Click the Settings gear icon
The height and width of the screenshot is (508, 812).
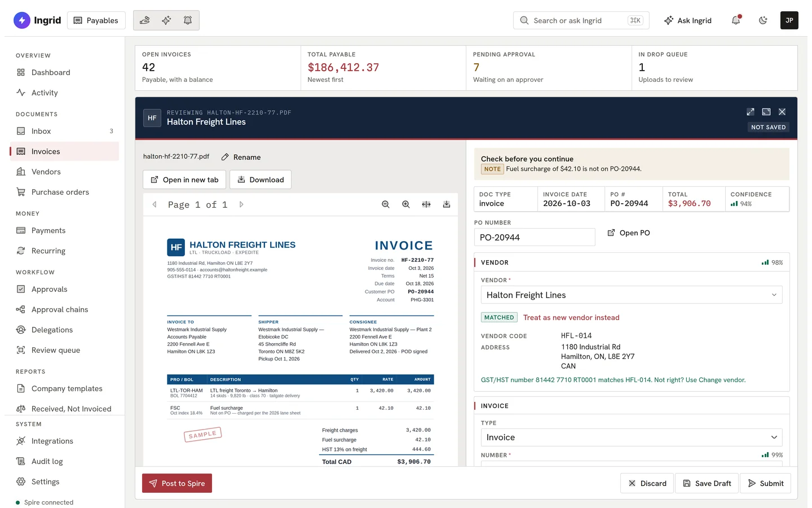point(21,481)
